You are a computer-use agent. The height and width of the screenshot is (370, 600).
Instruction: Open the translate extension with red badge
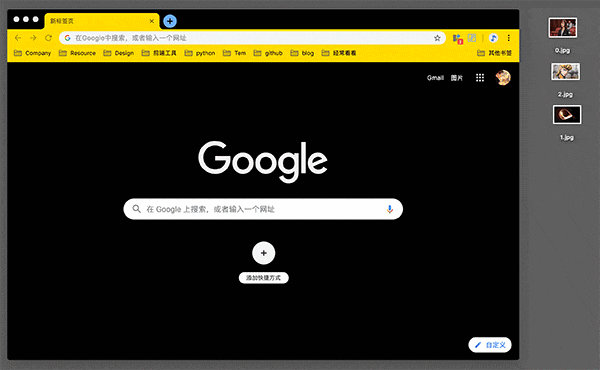coord(458,38)
